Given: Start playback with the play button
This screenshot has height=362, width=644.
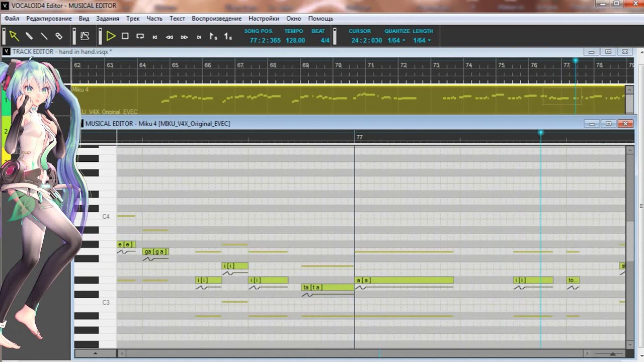Looking at the screenshot, I should click(111, 36).
